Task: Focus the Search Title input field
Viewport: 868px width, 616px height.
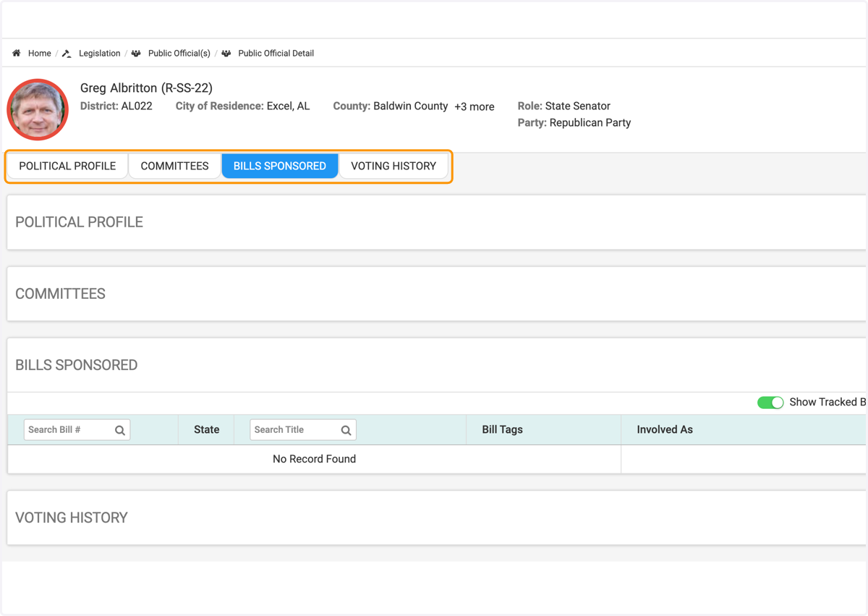Action: tap(303, 430)
